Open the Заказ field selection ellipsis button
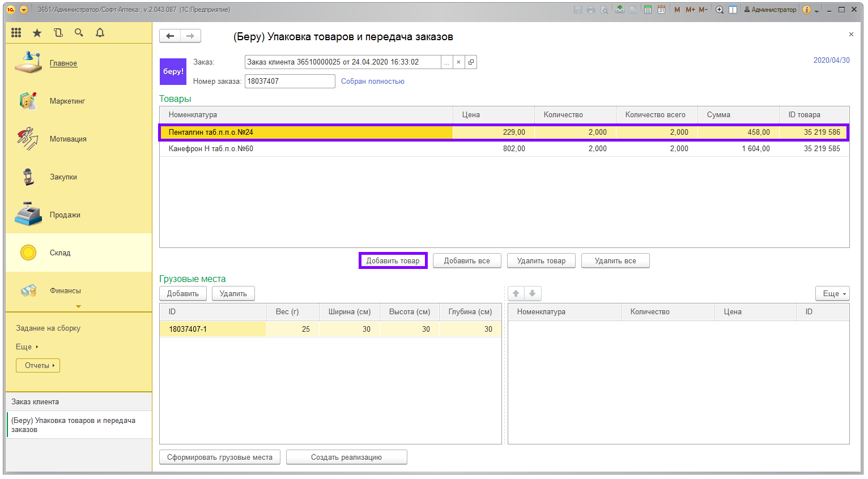The width and height of the screenshot is (868, 479). click(x=446, y=62)
